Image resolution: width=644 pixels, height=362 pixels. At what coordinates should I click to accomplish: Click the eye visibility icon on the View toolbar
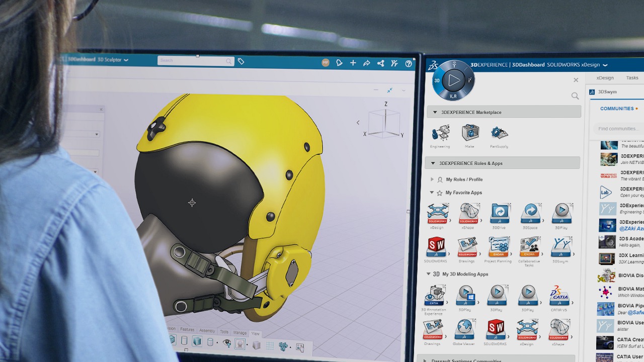227,342
